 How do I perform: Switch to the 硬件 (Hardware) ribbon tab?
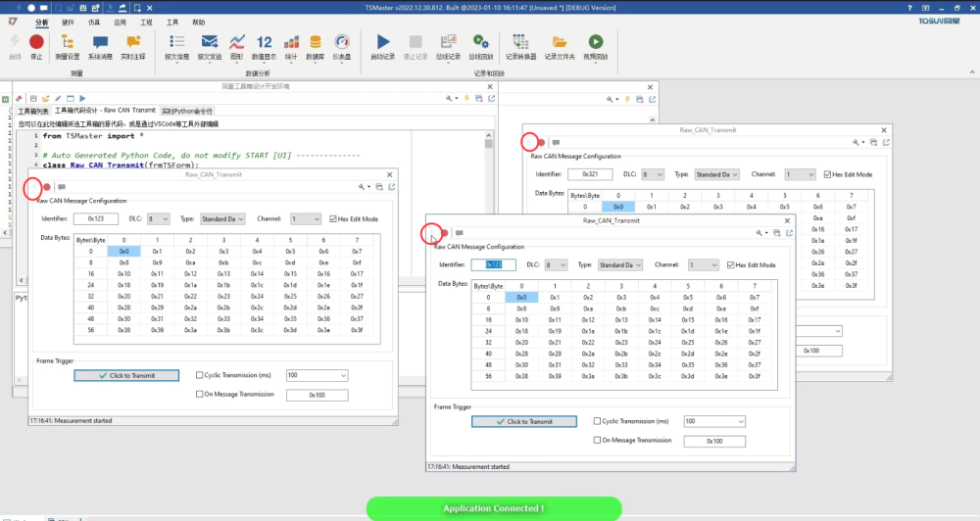coord(67,21)
